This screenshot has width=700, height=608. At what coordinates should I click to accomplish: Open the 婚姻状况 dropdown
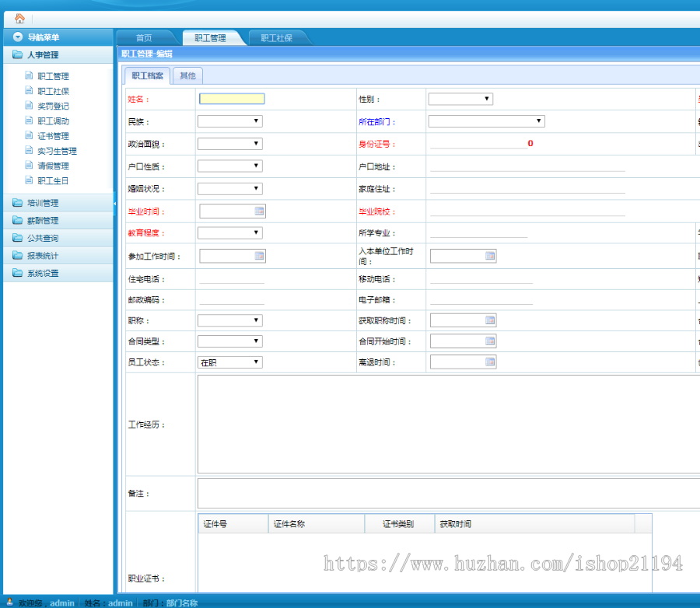[230, 188]
